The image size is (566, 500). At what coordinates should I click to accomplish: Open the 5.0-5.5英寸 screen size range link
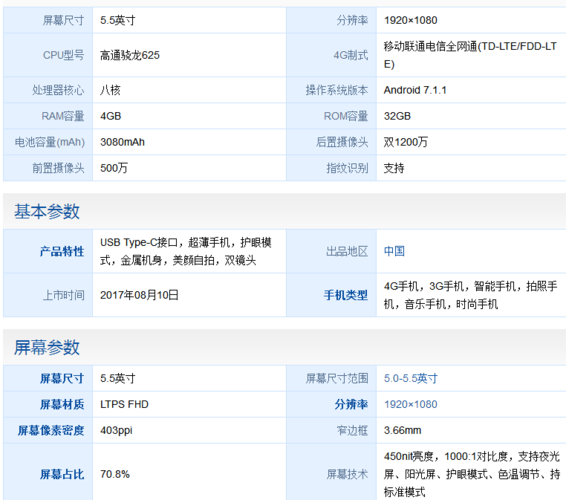(x=410, y=378)
